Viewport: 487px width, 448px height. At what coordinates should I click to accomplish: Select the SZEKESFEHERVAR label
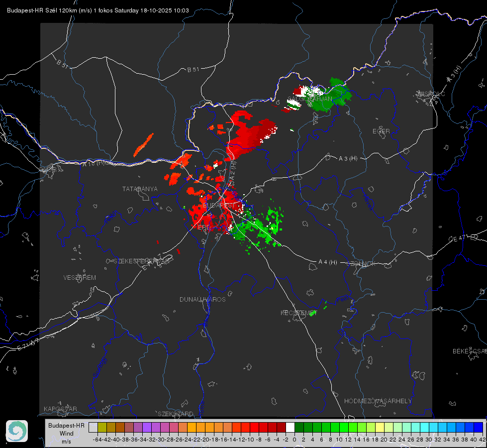(141, 261)
